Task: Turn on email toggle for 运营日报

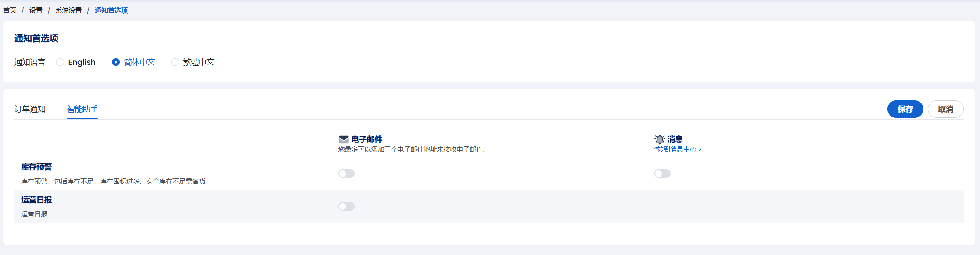Action: (x=346, y=206)
